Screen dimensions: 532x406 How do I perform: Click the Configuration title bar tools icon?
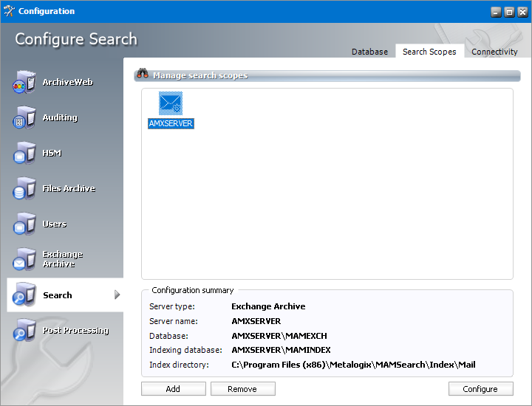click(9, 11)
